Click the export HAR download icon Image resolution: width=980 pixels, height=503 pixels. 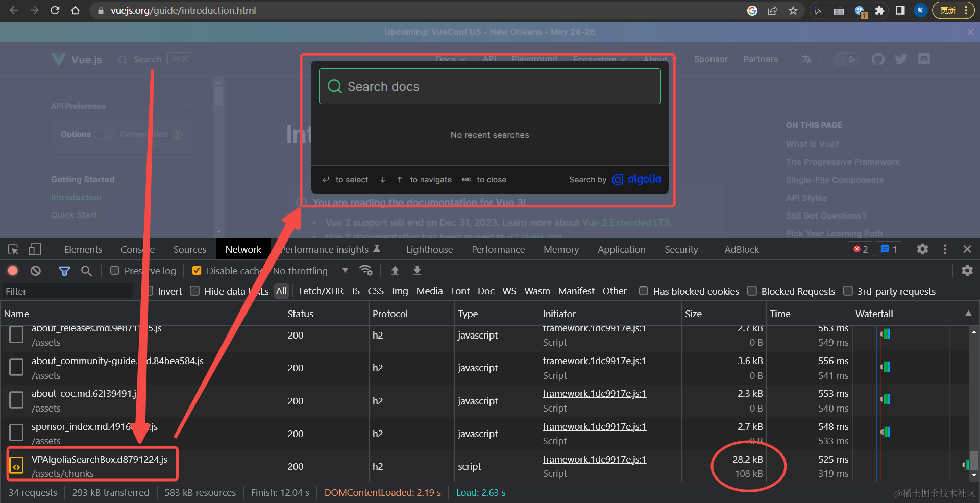click(x=417, y=271)
